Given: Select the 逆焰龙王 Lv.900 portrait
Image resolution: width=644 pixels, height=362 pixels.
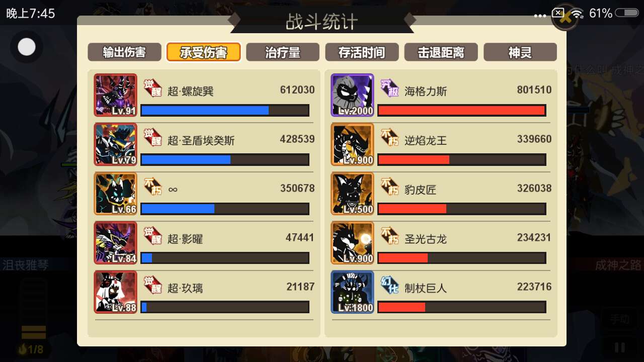Looking at the screenshot, I should (x=352, y=144).
